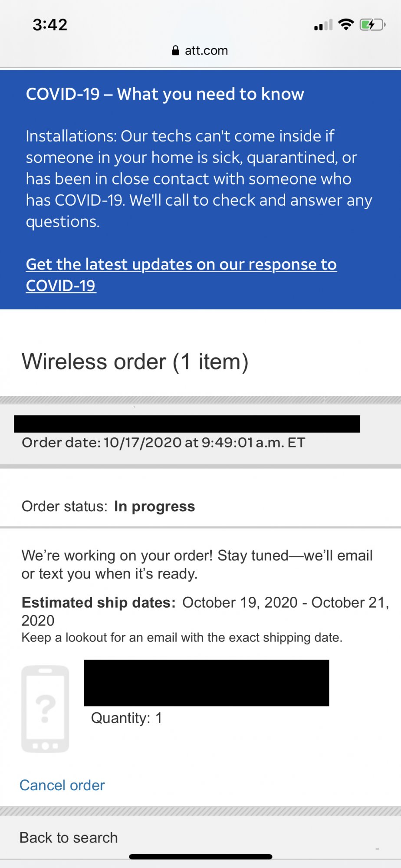Screen dimensions: 401x868
Task: Tap the In progress order status
Action: [x=154, y=506]
